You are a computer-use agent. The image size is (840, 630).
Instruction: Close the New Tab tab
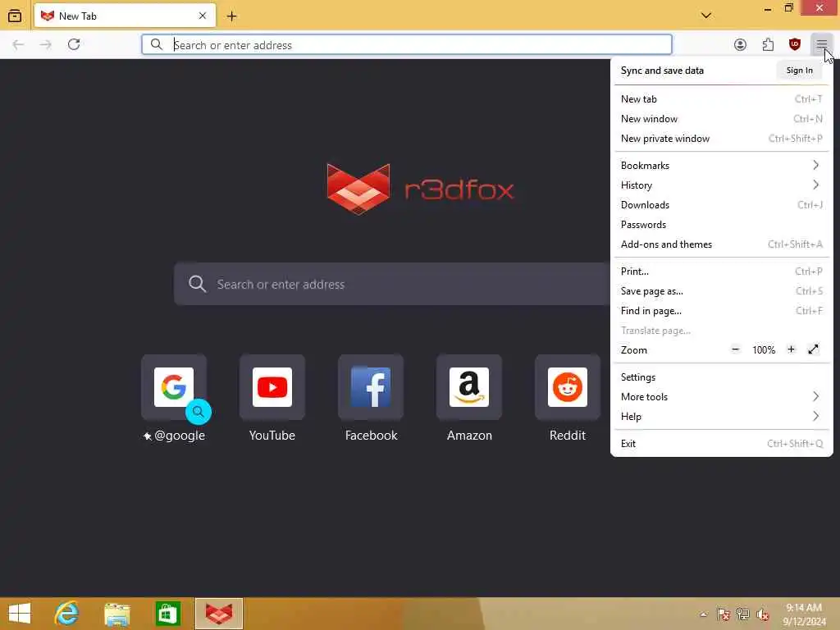point(203,16)
